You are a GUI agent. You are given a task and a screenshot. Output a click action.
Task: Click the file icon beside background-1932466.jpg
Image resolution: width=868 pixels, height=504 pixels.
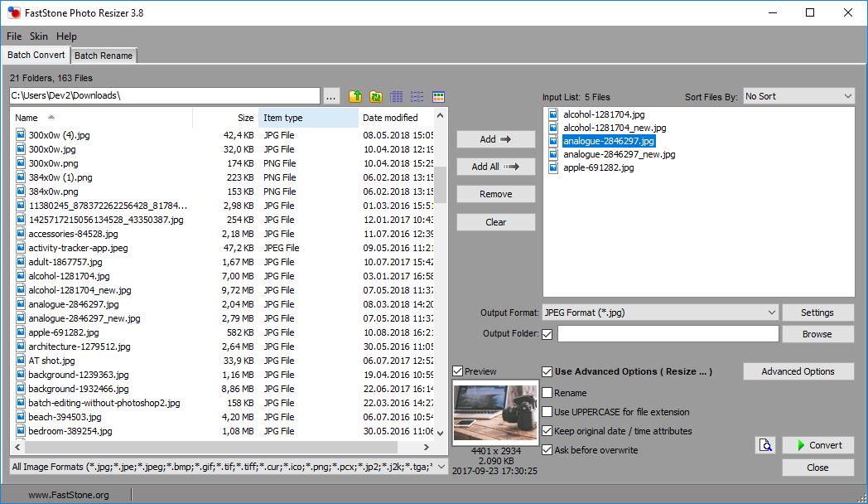[x=21, y=388]
